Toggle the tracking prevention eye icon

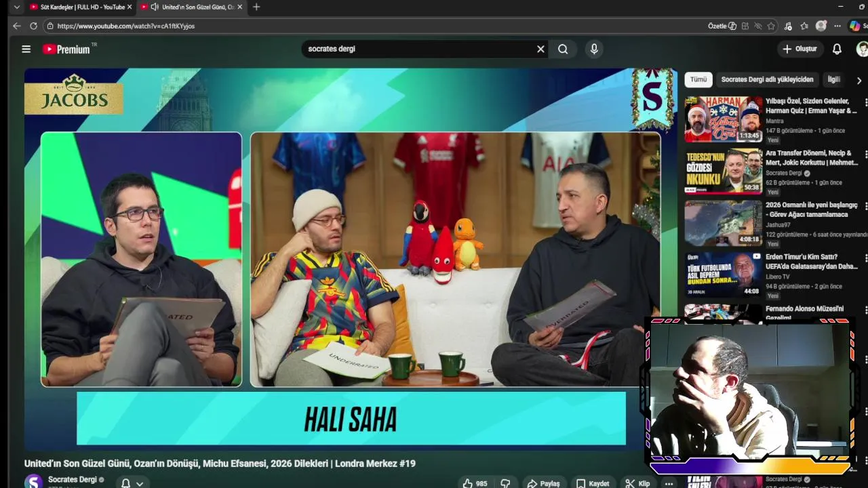(758, 26)
